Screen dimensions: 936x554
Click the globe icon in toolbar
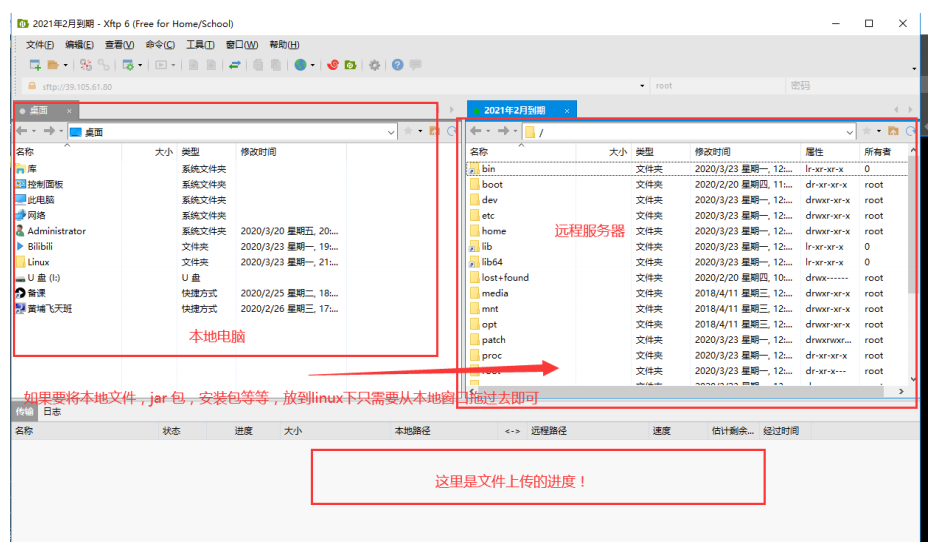point(300,65)
